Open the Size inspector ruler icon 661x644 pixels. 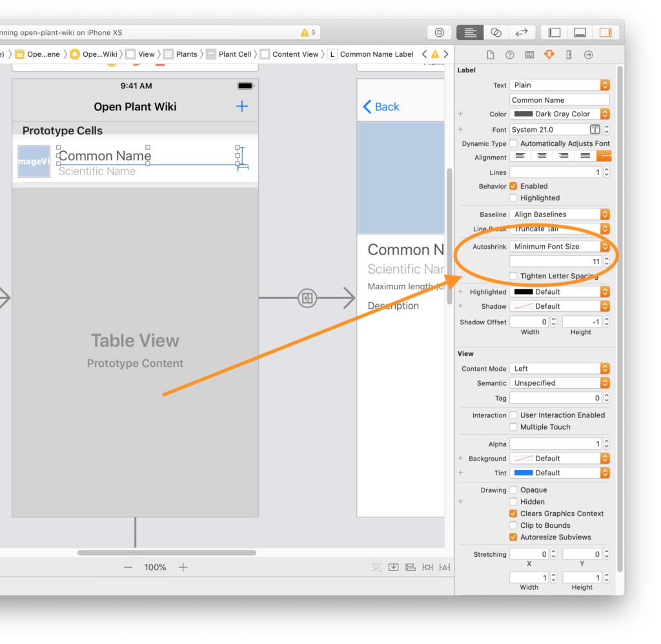tap(569, 55)
